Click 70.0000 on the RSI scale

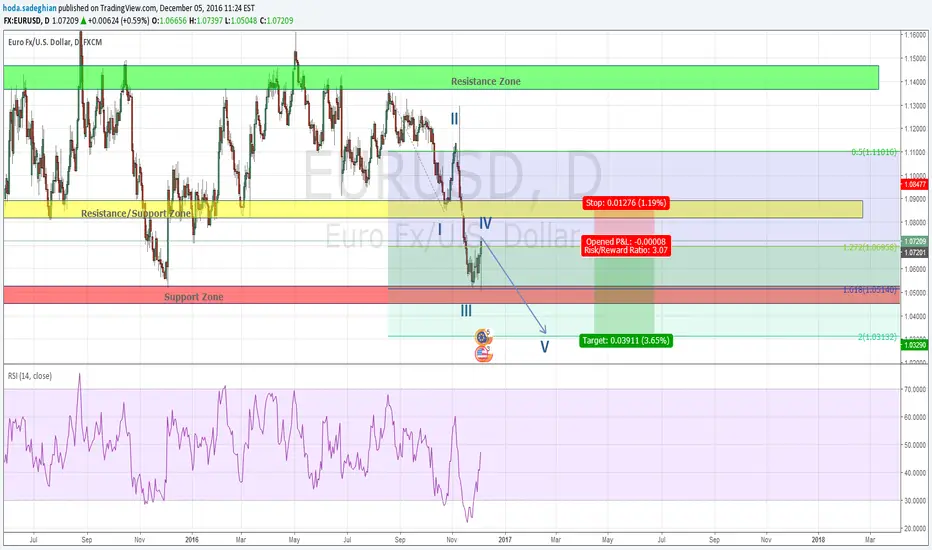pos(915,389)
